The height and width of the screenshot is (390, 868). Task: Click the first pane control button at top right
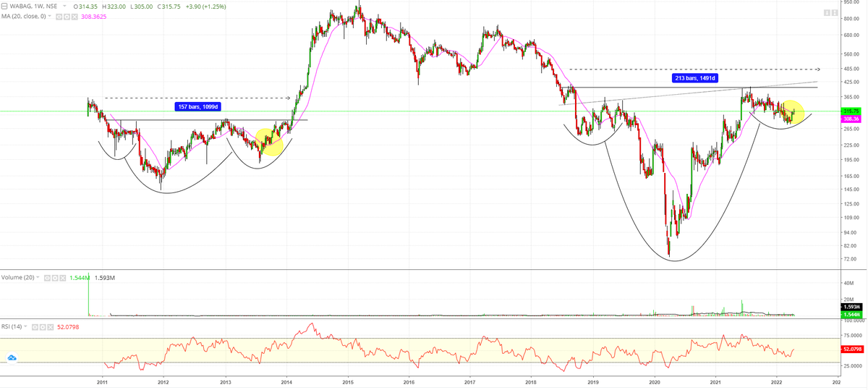827,12
